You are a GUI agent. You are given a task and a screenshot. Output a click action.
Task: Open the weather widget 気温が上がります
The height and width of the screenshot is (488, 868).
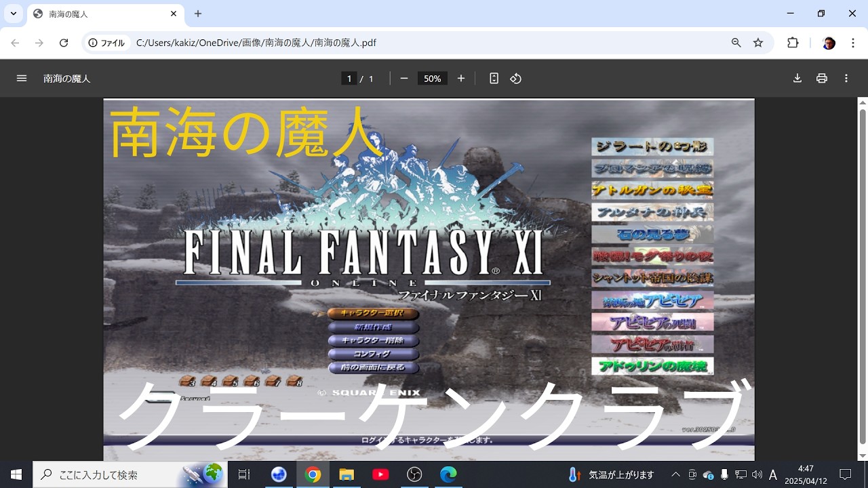coord(612,474)
